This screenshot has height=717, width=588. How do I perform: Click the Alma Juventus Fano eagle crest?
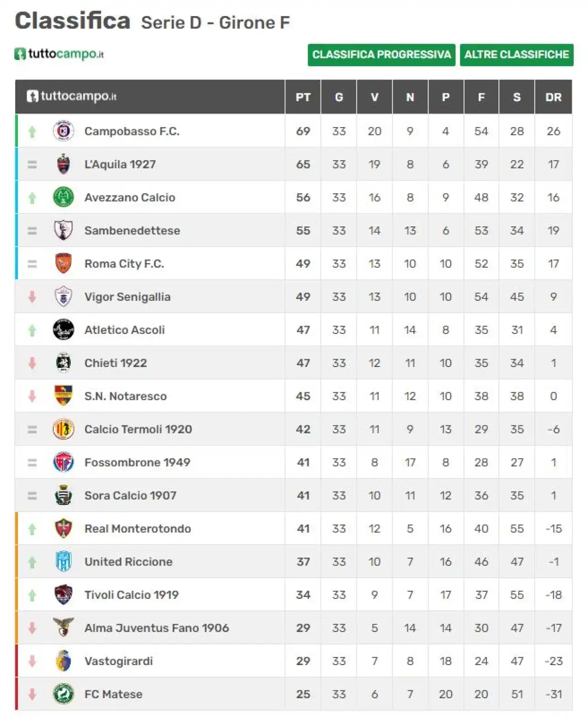click(x=63, y=627)
